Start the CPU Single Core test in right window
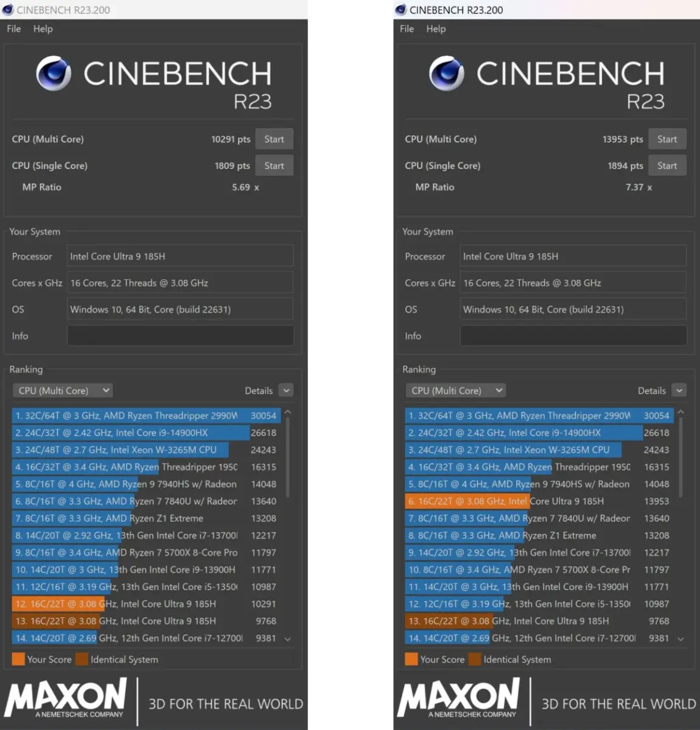 667,165
